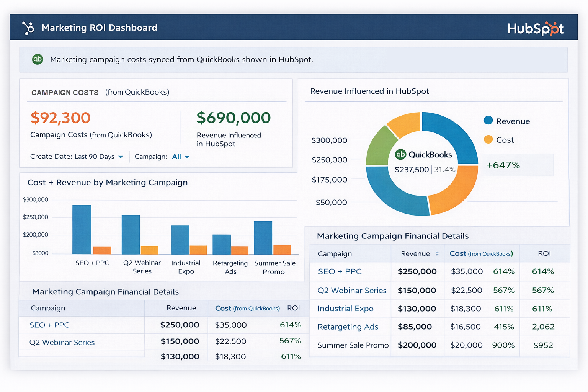588x392 pixels.
Task: Click the blue Summer Sale Promo revenue bar
Action: point(263,237)
